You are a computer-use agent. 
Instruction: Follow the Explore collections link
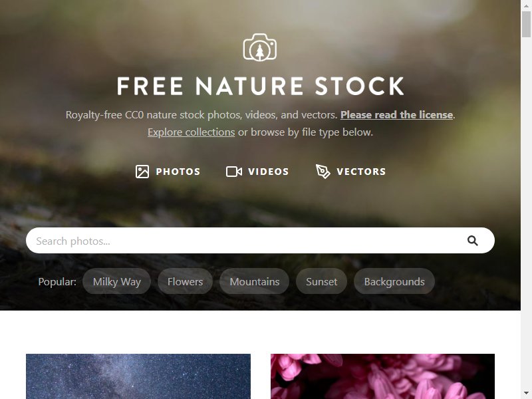tap(191, 132)
